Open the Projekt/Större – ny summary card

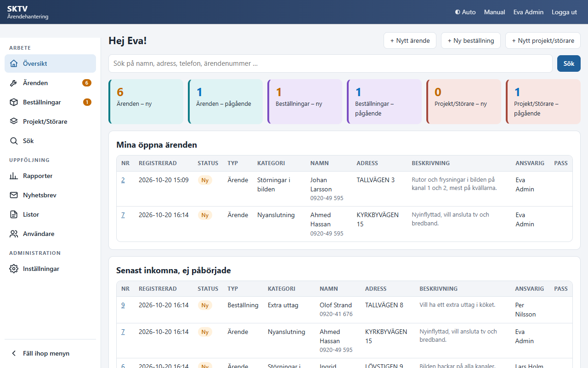464,102
